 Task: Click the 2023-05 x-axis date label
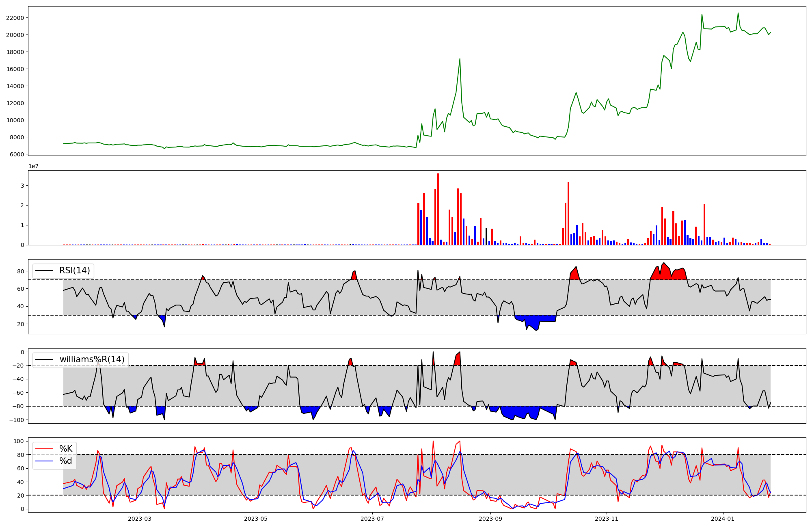(256, 519)
